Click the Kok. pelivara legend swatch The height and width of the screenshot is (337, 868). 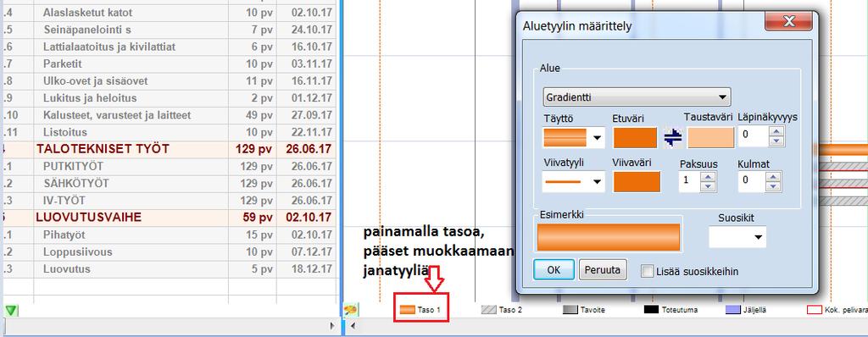tap(815, 310)
